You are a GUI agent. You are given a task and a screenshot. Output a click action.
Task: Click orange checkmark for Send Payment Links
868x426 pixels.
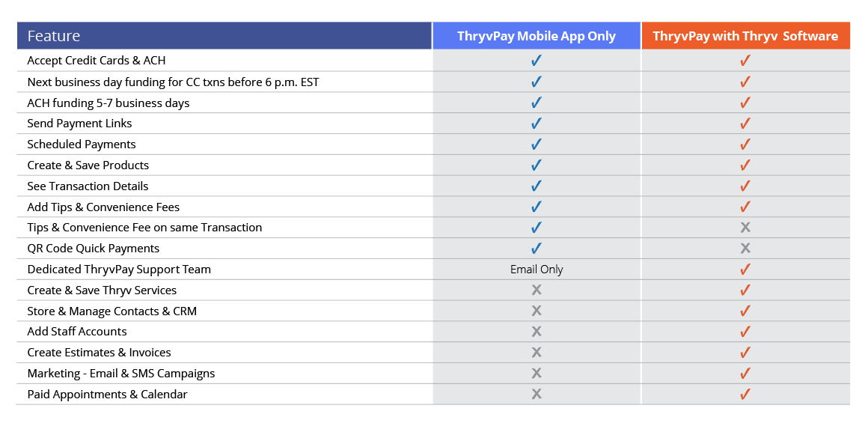click(745, 123)
